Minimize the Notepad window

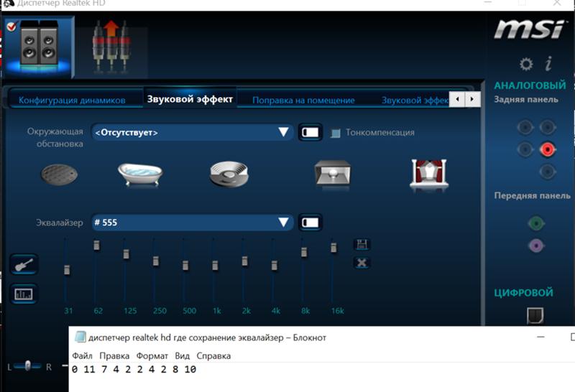[541, 337]
